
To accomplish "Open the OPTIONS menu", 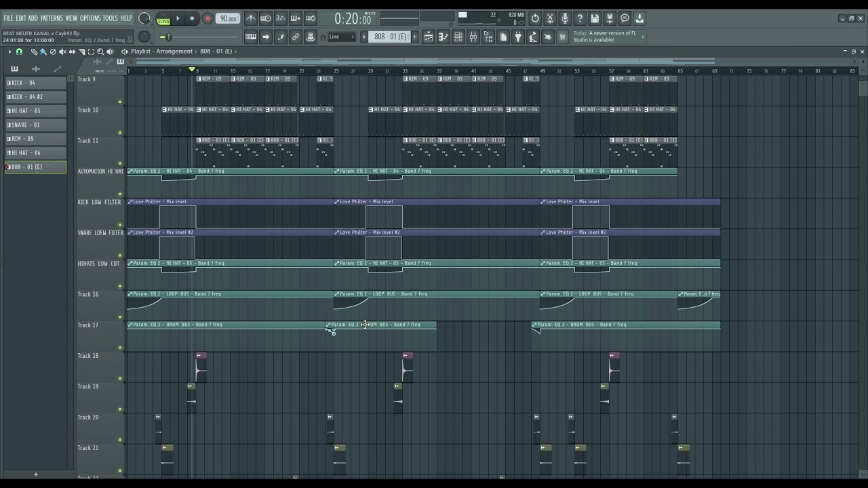I will click(90, 18).
